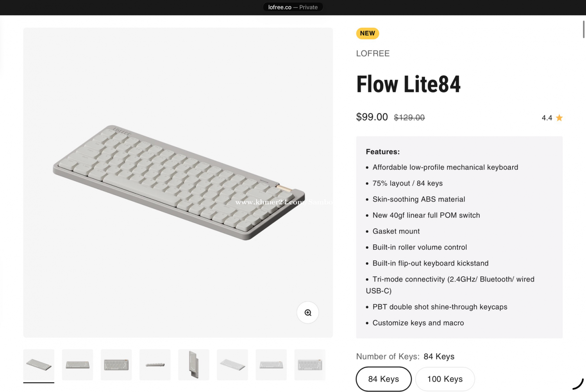View the side-profile keyboard thumbnail
Viewport: 586px width, 392px height.
point(155,365)
